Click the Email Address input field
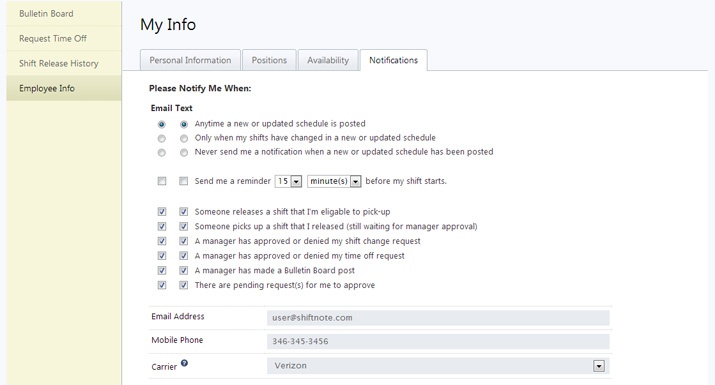This screenshot has height=385, width=715. (x=438, y=318)
